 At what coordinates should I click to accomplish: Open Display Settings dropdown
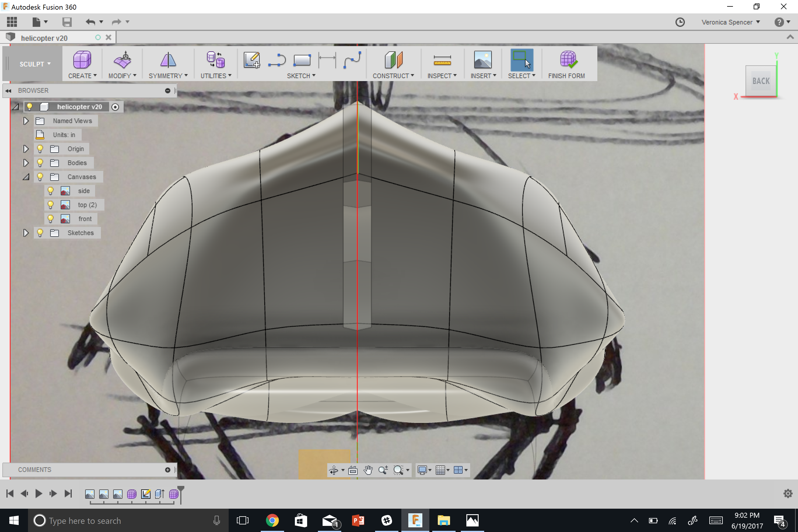point(424,470)
